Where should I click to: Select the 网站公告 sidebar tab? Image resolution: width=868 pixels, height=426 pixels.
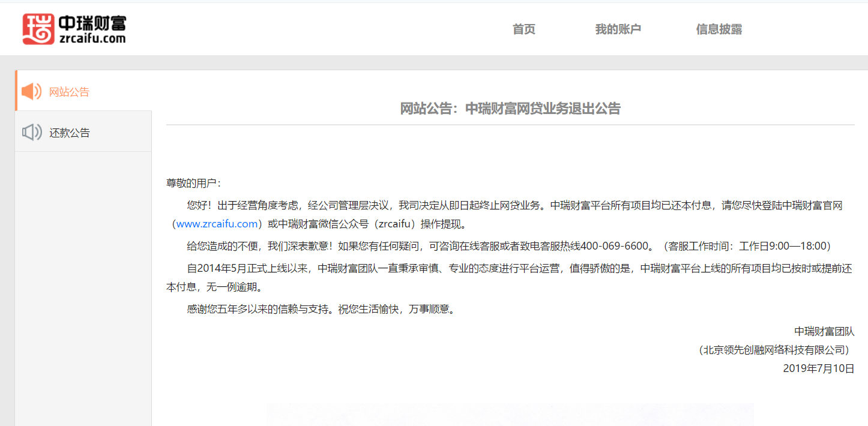click(68, 91)
